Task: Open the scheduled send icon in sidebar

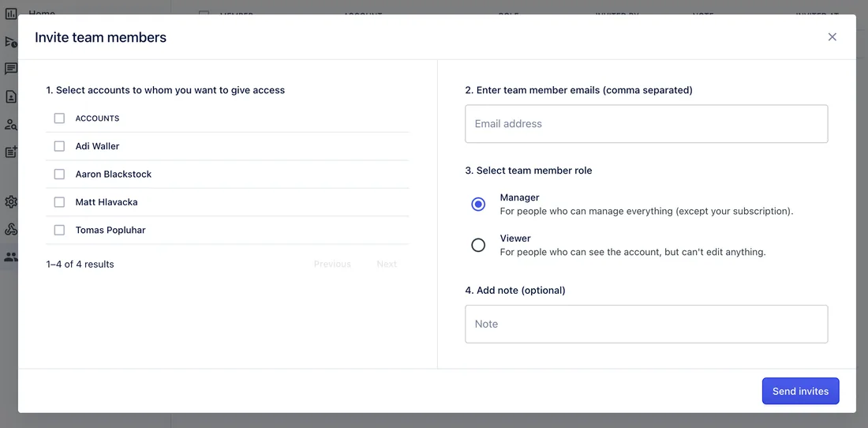Action: click(10, 42)
